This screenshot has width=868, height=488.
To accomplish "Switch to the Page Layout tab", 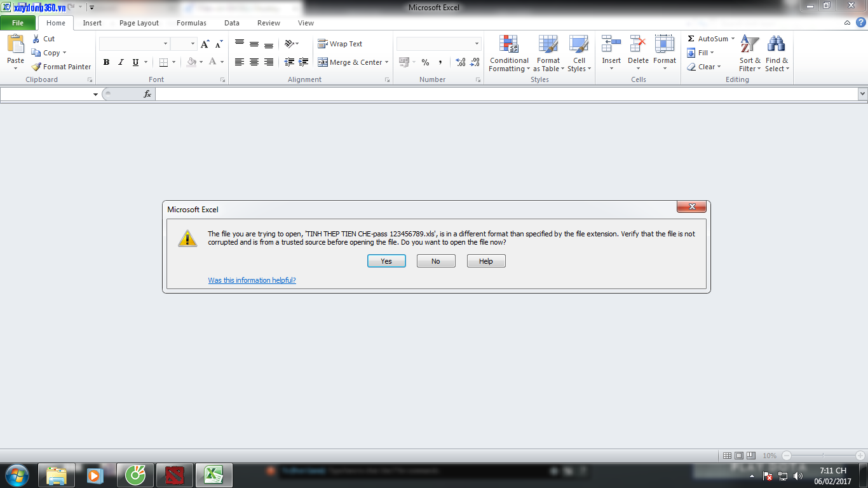I will 139,23.
